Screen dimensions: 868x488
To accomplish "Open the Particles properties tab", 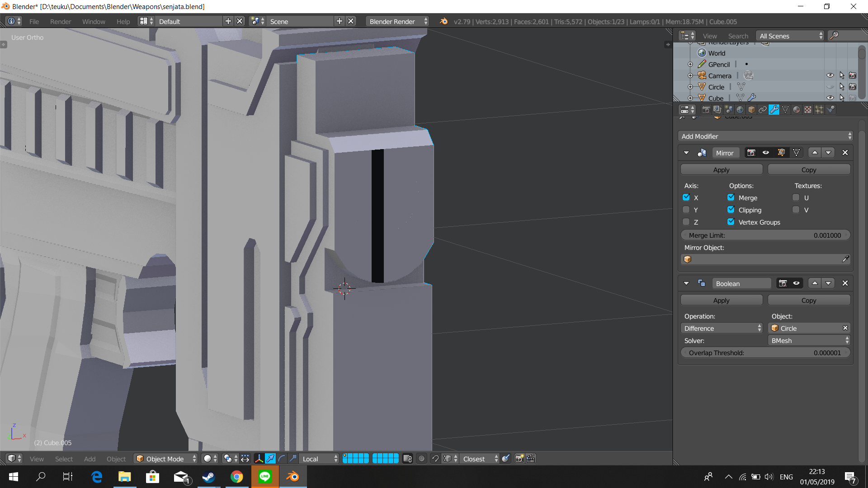I will click(x=819, y=109).
